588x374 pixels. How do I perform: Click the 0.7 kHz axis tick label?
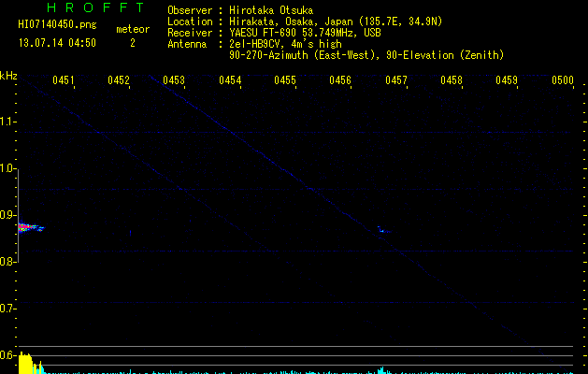[x=7, y=308]
